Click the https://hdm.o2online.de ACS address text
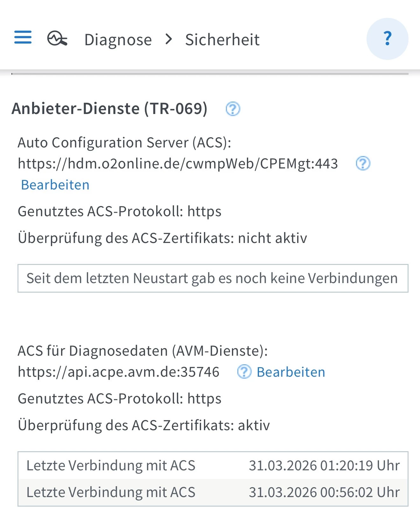420x527 pixels. [178, 164]
